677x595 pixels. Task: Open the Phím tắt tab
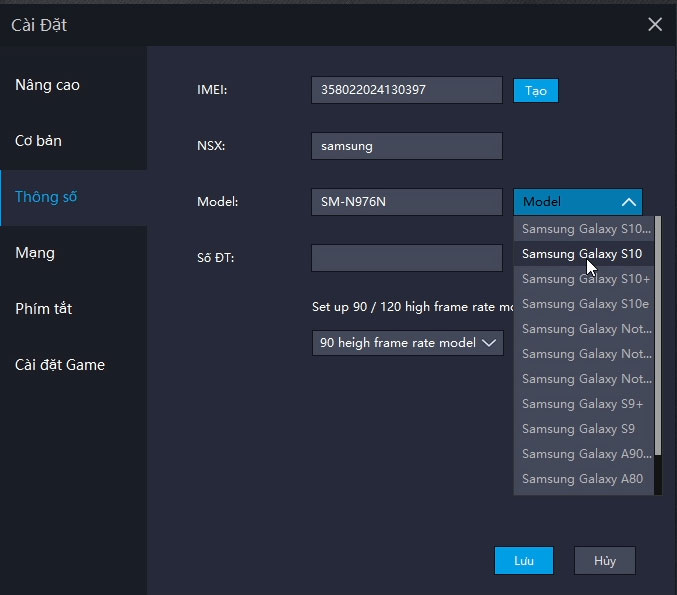pyautogui.click(x=44, y=309)
